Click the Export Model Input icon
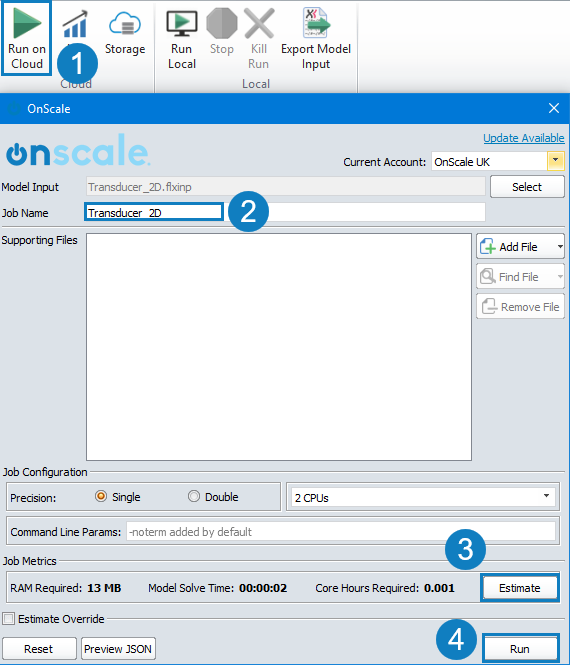The height and width of the screenshot is (665, 570). (x=316, y=23)
